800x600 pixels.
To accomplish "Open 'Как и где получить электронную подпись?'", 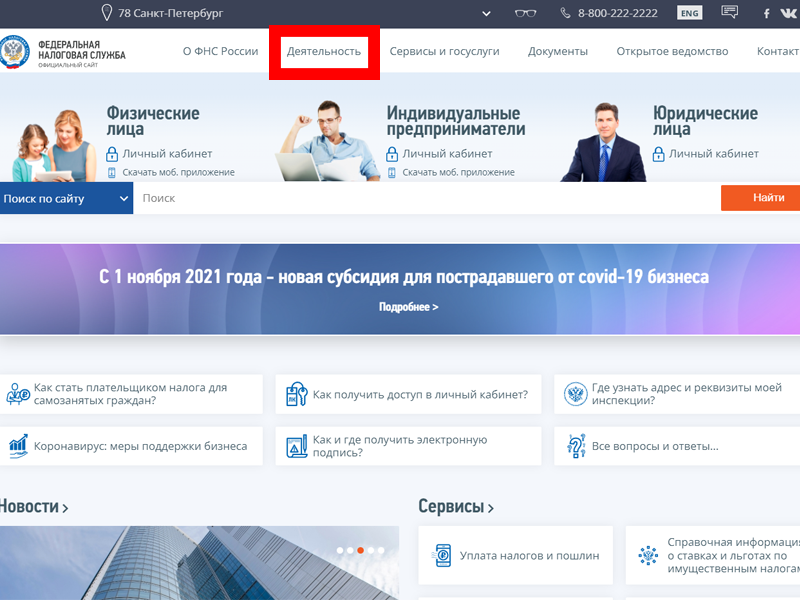I will coord(400,446).
